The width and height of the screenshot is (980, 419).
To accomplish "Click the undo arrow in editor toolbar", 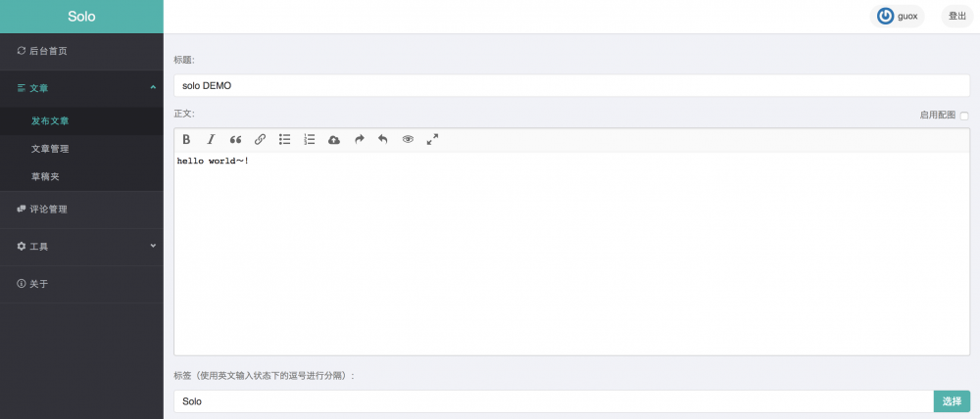I will [x=383, y=139].
